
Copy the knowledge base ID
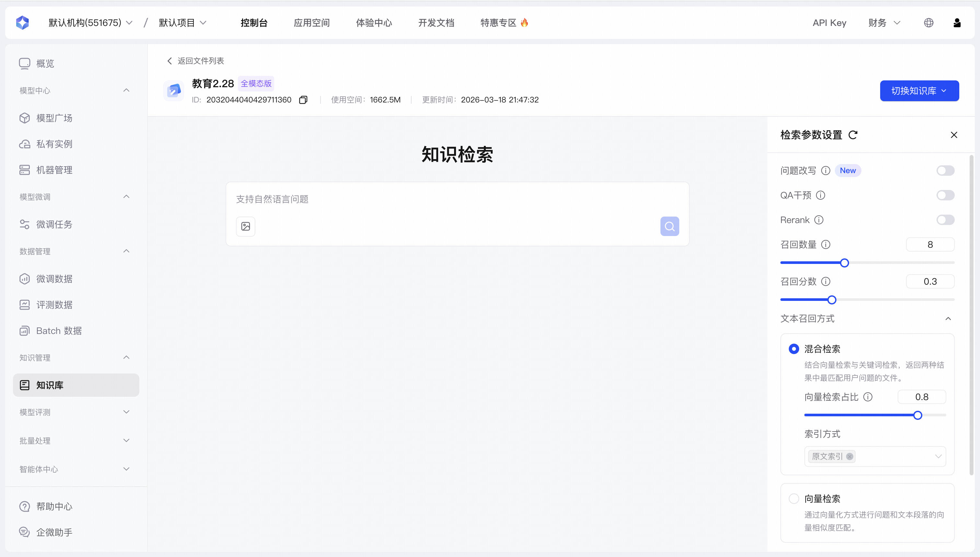[x=303, y=100]
